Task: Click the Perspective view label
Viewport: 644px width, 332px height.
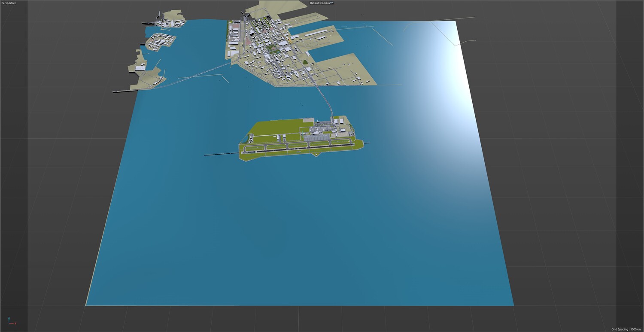Action: coord(9,3)
